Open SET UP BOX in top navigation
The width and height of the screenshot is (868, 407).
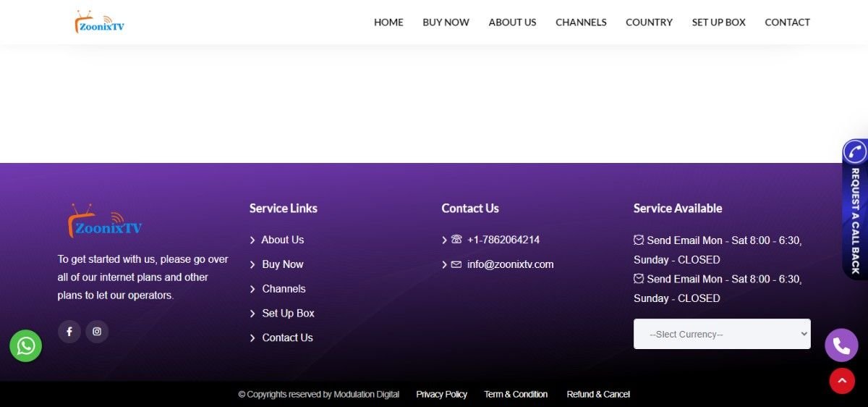pyautogui.click(x=718, y=22)
